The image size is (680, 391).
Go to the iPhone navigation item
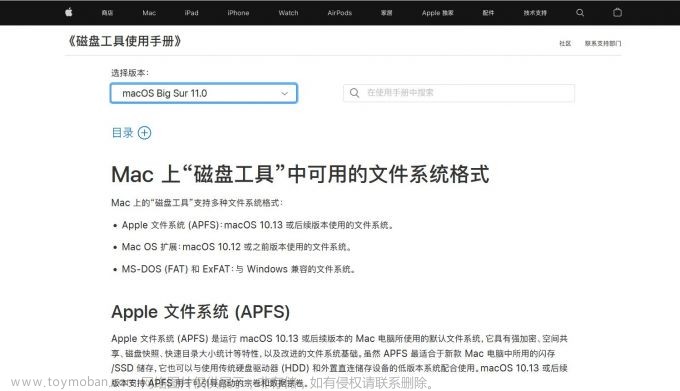238,13
